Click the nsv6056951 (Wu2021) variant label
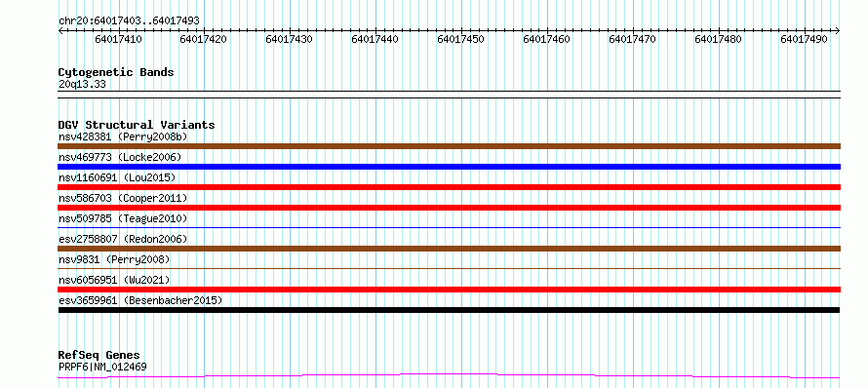The height and width of the screenshot is (388, 868). [114, 280]
